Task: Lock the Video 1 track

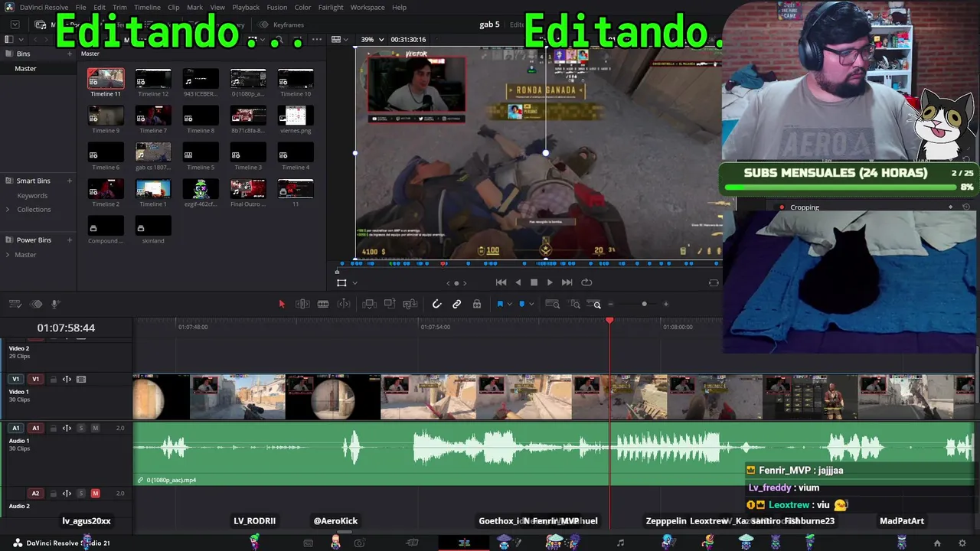Action: point(52,379)
